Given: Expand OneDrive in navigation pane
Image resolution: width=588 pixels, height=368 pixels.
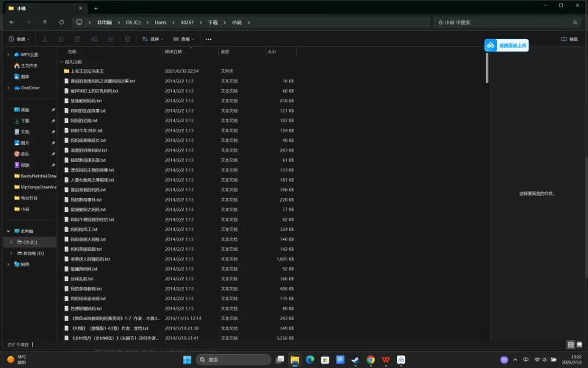Looking at the screenshot, I should tap(8, 88).
